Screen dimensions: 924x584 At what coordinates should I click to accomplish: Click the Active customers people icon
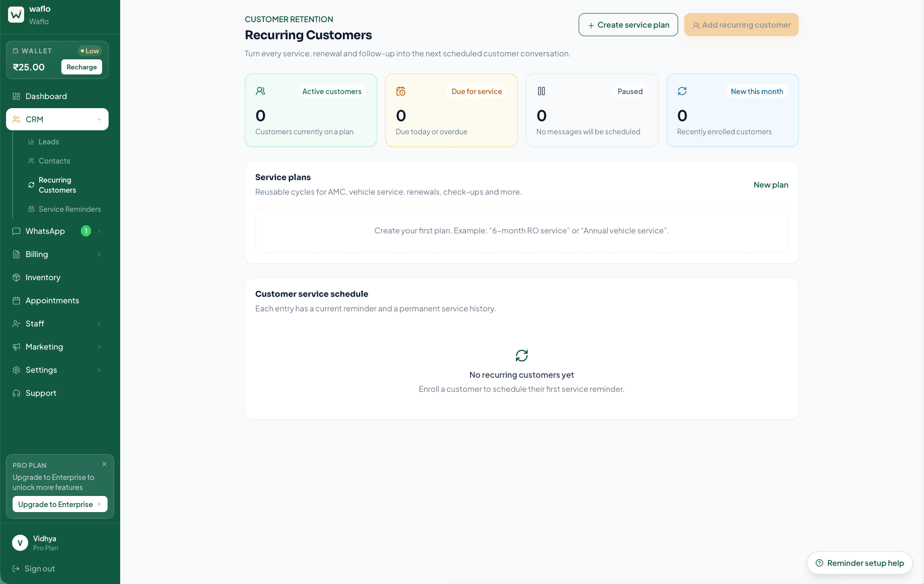pyautogui.click(x=260, y=91)
